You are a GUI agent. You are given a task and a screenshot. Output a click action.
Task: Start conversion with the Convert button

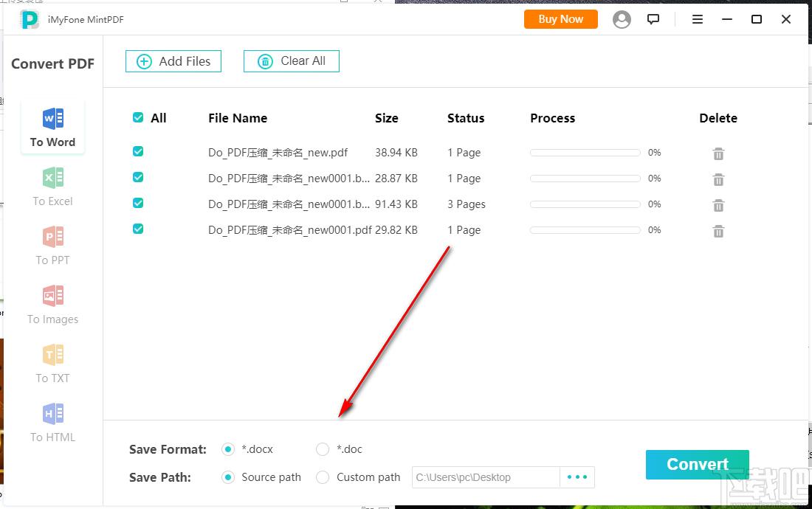pos(697,465)
